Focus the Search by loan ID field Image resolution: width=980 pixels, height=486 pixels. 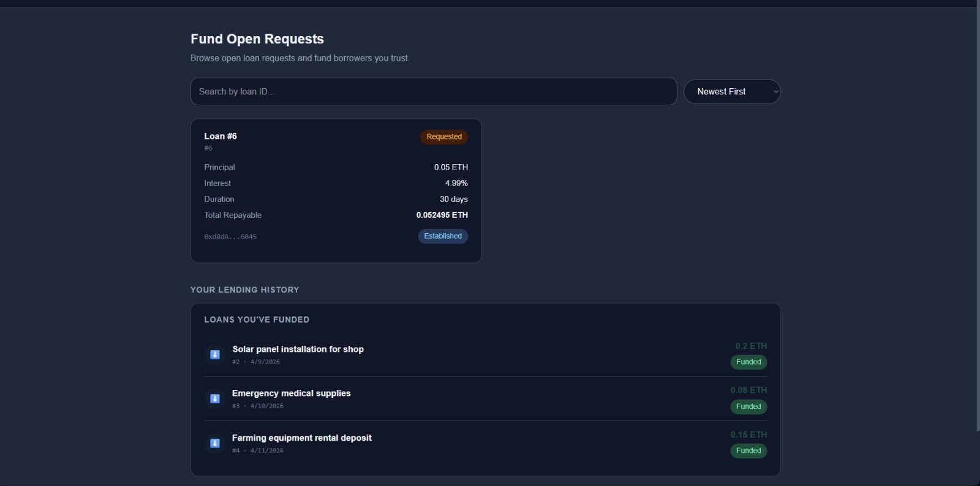[433, 92]
